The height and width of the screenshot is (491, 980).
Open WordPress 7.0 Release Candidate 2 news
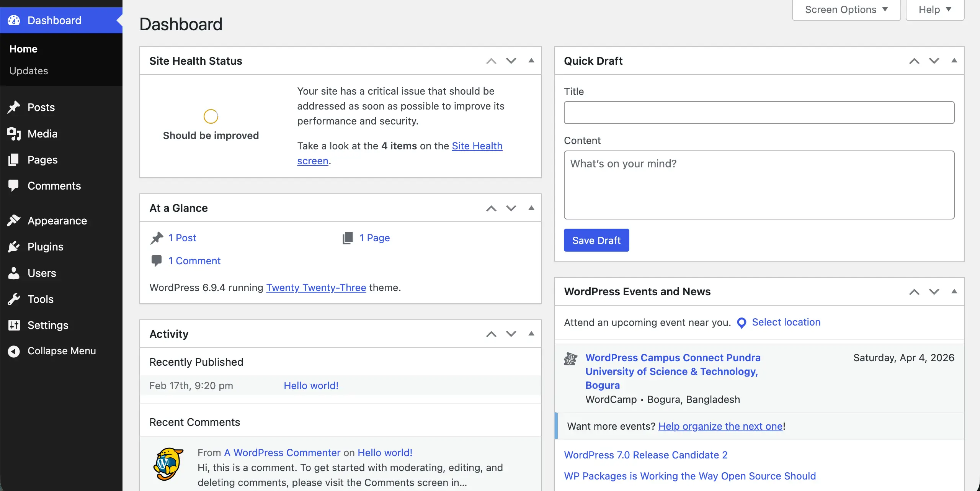click(646, 455)
